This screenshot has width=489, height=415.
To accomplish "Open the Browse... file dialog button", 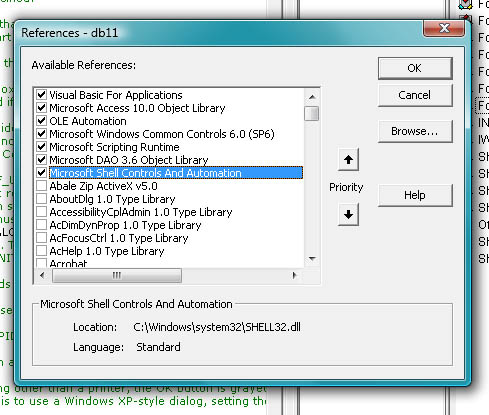I will [x=415, y=131].
